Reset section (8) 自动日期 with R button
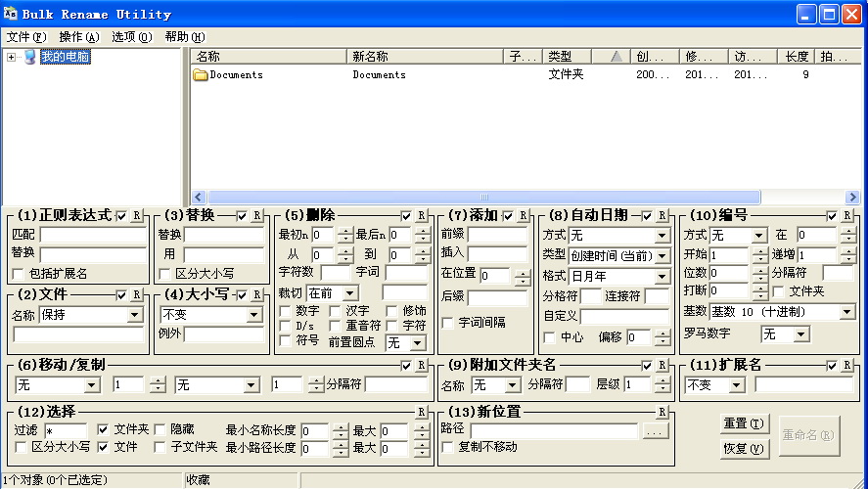This screenshot has height=489, width=868. point(662,216)
